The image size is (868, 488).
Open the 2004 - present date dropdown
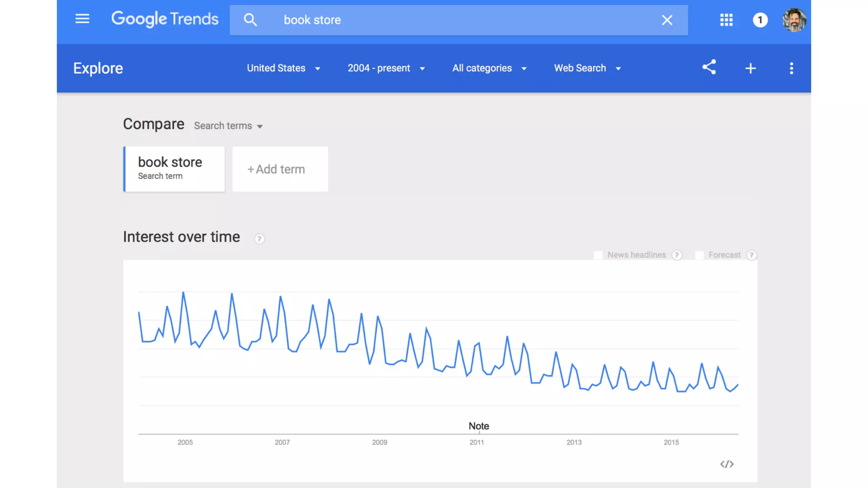point(386,68)
